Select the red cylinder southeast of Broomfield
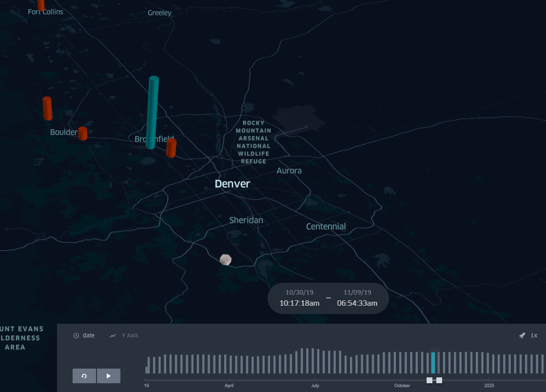This screenshot has width=546, height=392. point(171,148)
